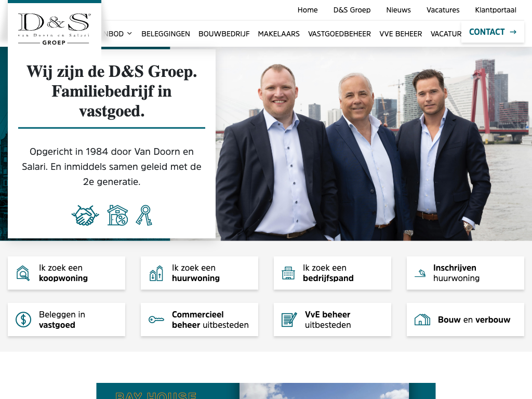Click the VvE beheer document pencil icon

point(289,320)
